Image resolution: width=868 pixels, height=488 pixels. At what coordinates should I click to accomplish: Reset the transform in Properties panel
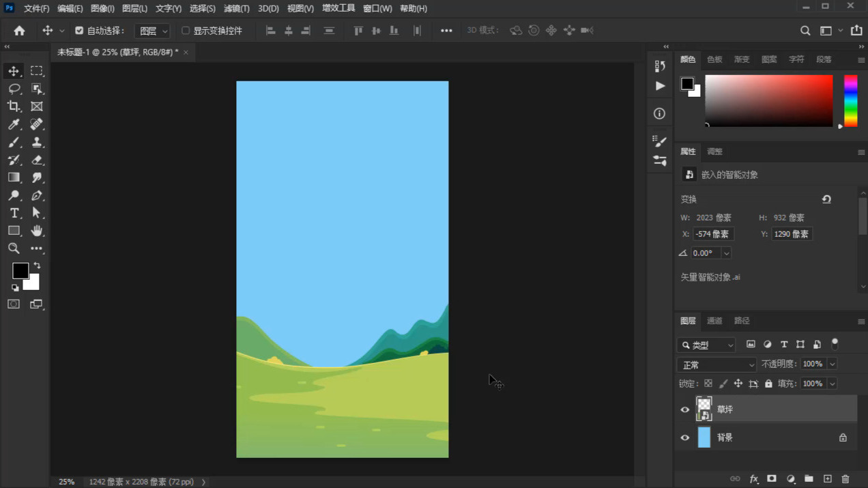coord(826,199)
